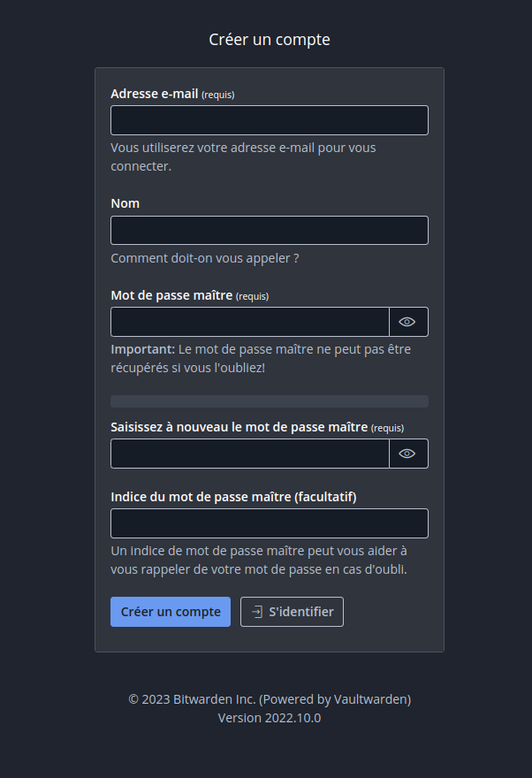Click the Version 2022.10.0 footer text
The width and height of the screenshot is (532, 778).
(x=270, y=718)
